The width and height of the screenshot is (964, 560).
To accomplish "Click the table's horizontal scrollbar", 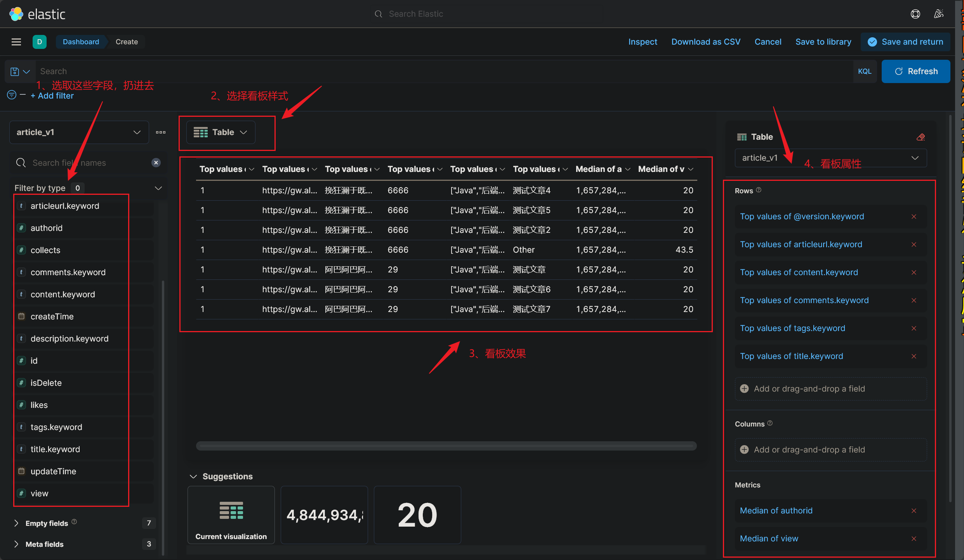I will click(x=446, y=446).
